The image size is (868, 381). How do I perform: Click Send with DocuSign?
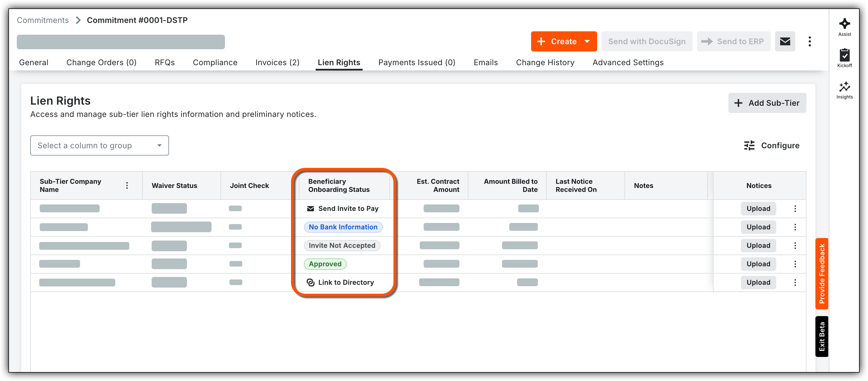647,41
